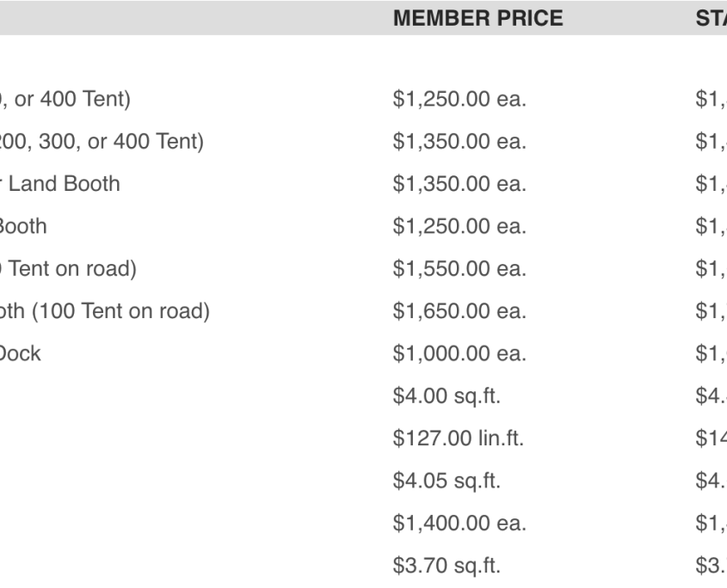The width and height of the screenshot is (727, 588).
Task: Click the $1,650.00 ea. member price
Action: coord(459,311)
